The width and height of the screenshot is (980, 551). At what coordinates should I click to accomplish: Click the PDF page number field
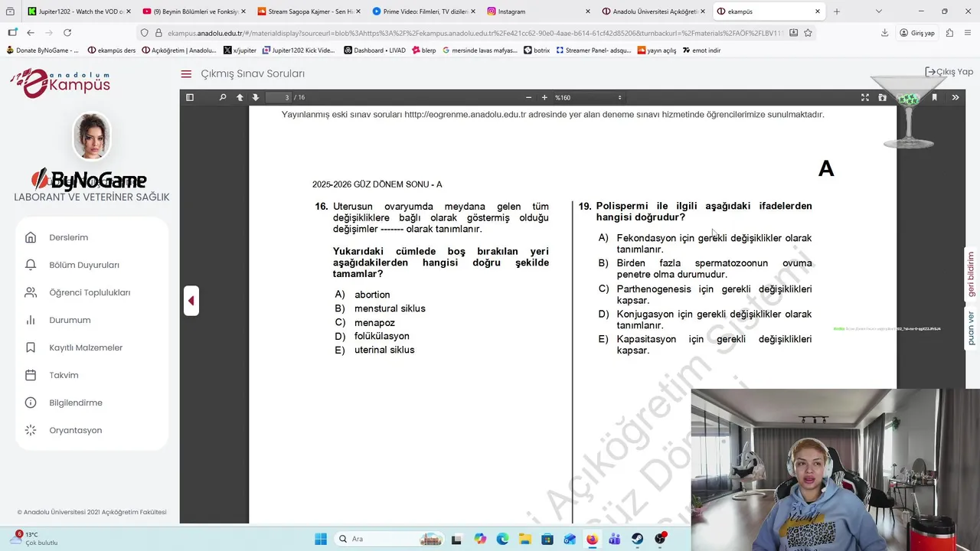pyautogui.click(x=279, y=97)
